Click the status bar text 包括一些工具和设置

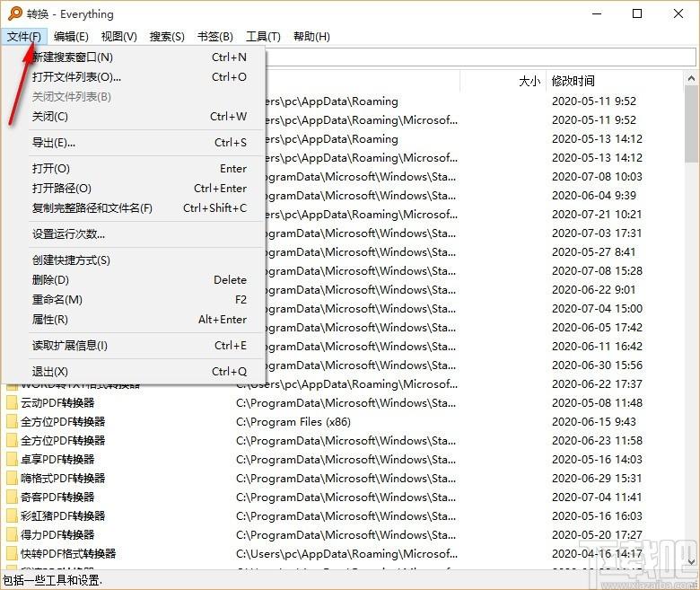[x=52, y=580]
